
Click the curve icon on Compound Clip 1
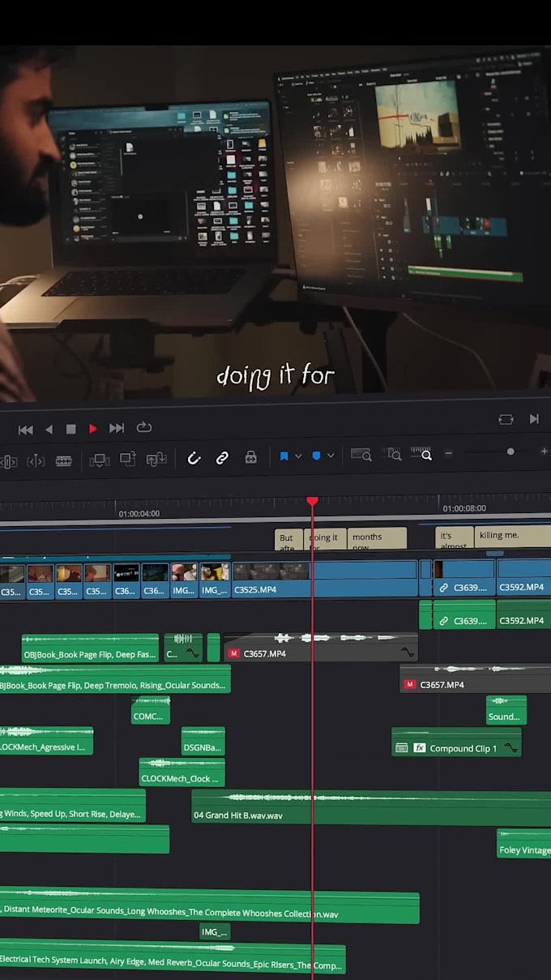510,748
